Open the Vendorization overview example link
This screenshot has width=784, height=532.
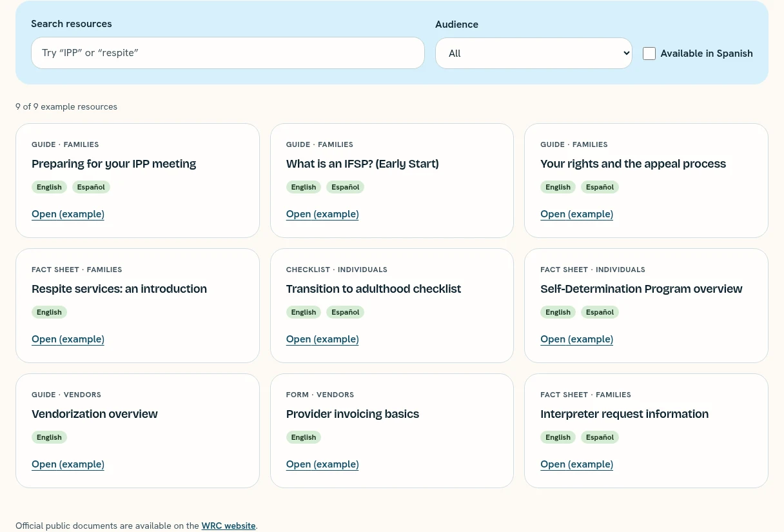(x=68, y=464)
